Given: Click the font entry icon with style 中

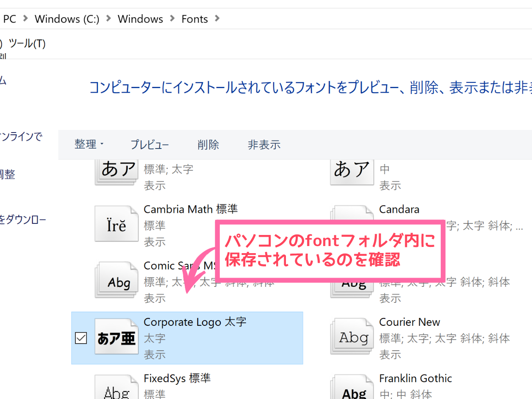Looking at the screenshot, I should 352,172.
